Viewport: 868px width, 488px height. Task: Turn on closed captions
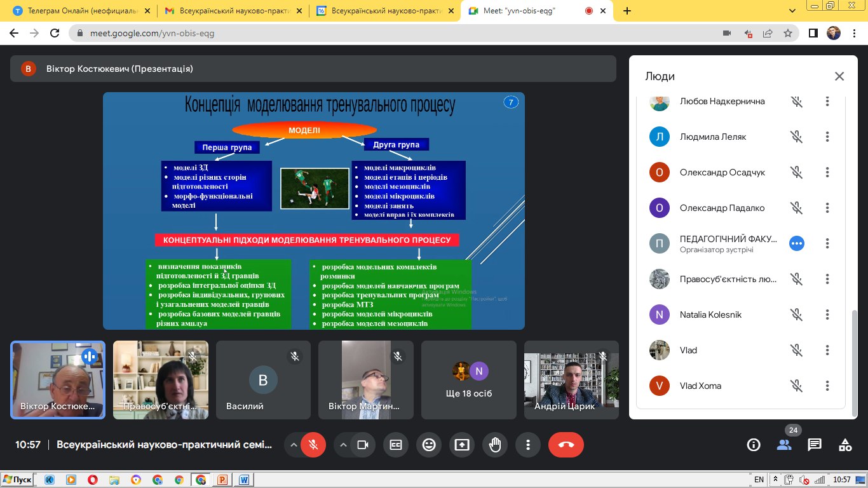tap(396, 445)
